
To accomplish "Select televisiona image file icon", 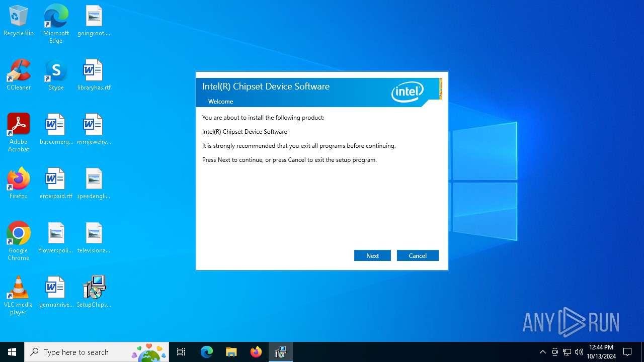I will 94,238.
